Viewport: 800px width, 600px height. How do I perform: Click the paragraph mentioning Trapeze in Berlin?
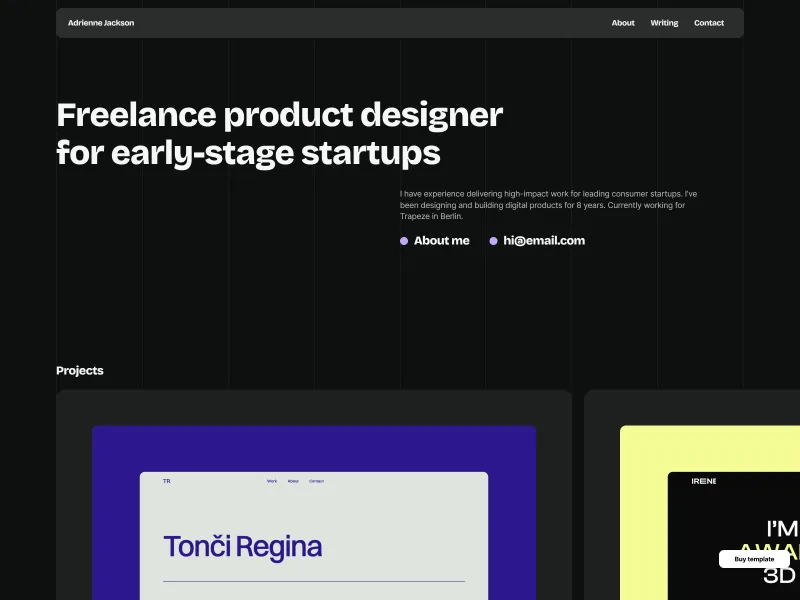[548, 205]
